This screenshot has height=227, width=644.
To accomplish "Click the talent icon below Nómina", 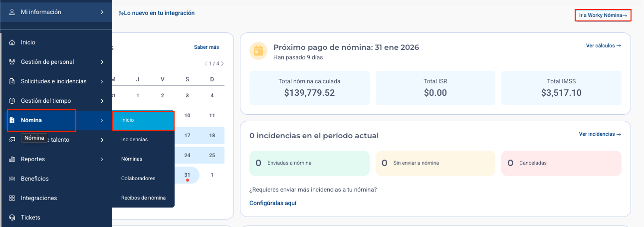I will 12,140.
